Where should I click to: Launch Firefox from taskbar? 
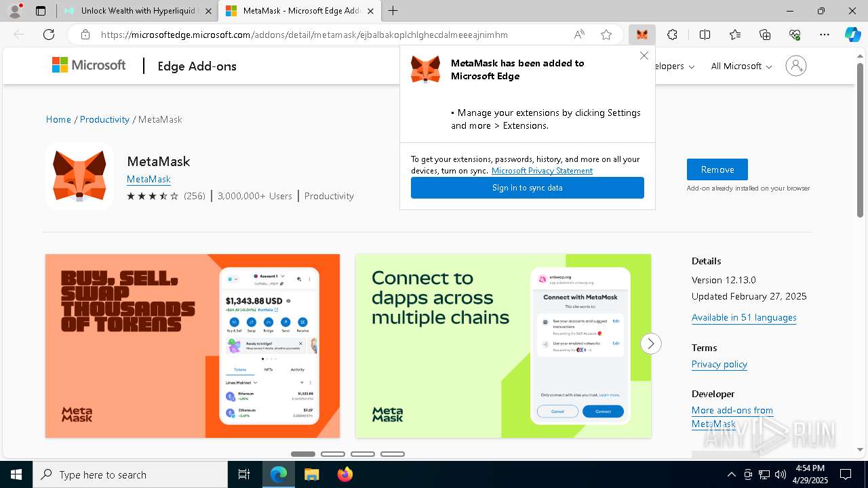click(344, 474)
